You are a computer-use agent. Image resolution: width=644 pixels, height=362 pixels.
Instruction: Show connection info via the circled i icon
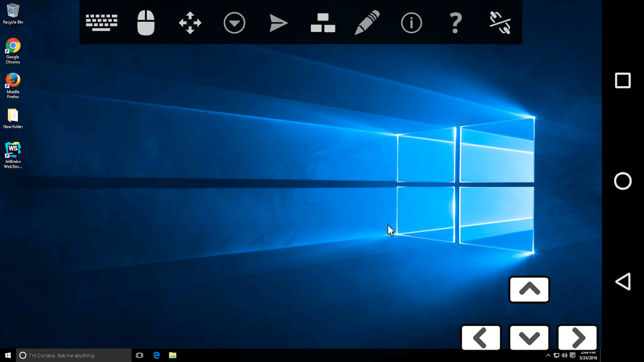pyautogui.click(x=411, y=23)
